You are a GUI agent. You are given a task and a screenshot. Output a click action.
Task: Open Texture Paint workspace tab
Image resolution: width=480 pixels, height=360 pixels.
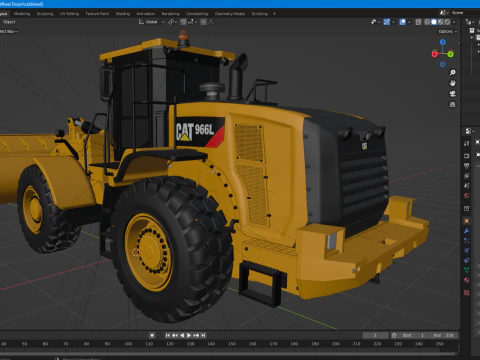97,14
